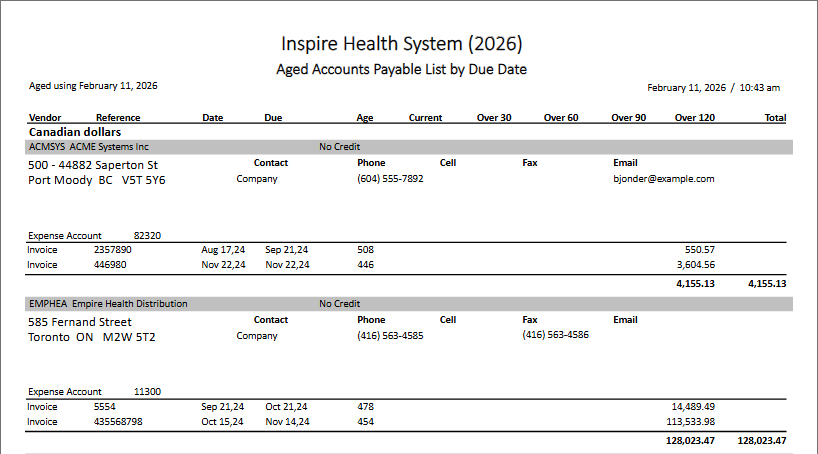This screenshot has height=454, width=818.
Task: Select invoice reference 5554
Action: (105, 407)
